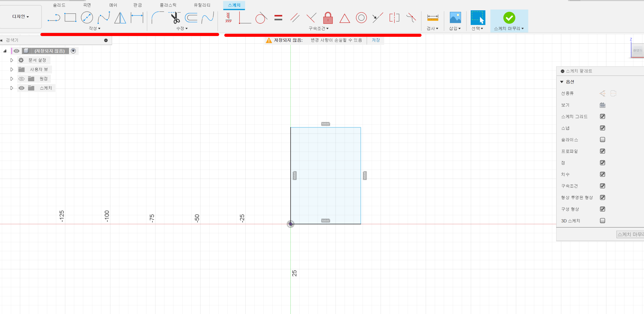Apply the Equal constraint icon

click(x=278, y=18)
